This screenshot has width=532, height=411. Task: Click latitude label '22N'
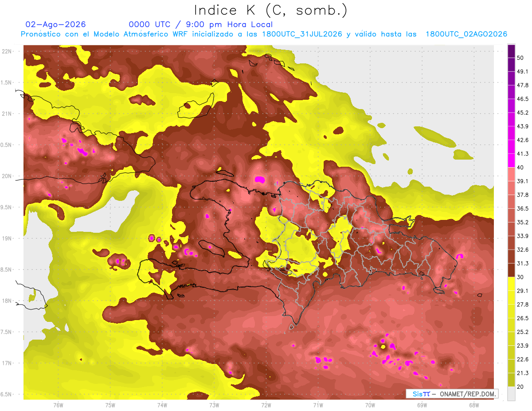(x=8, y=51)
